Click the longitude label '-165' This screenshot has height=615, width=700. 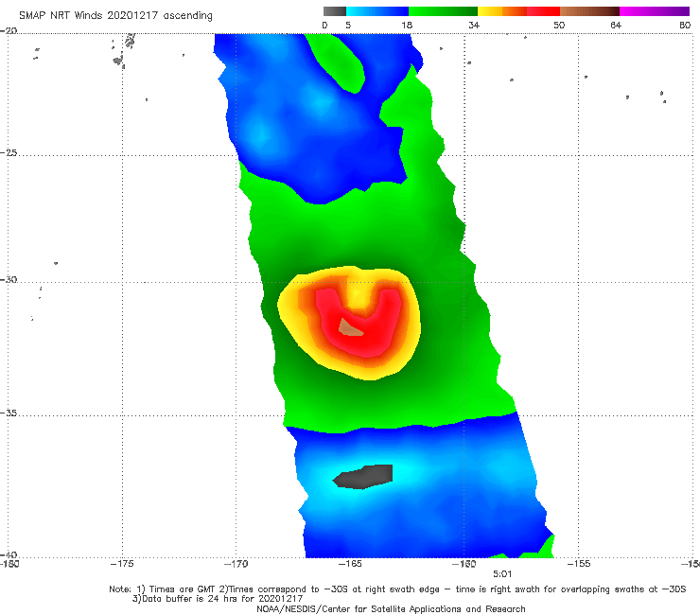[x=350, y=564]
